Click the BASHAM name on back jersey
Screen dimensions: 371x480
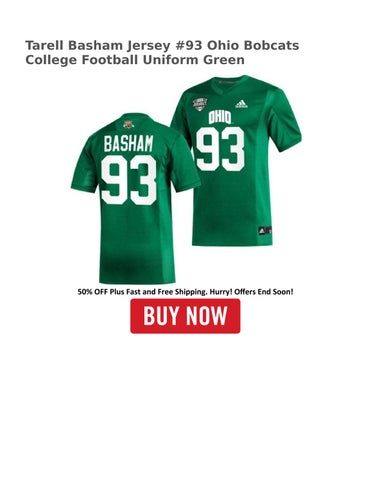click(128, 143)
